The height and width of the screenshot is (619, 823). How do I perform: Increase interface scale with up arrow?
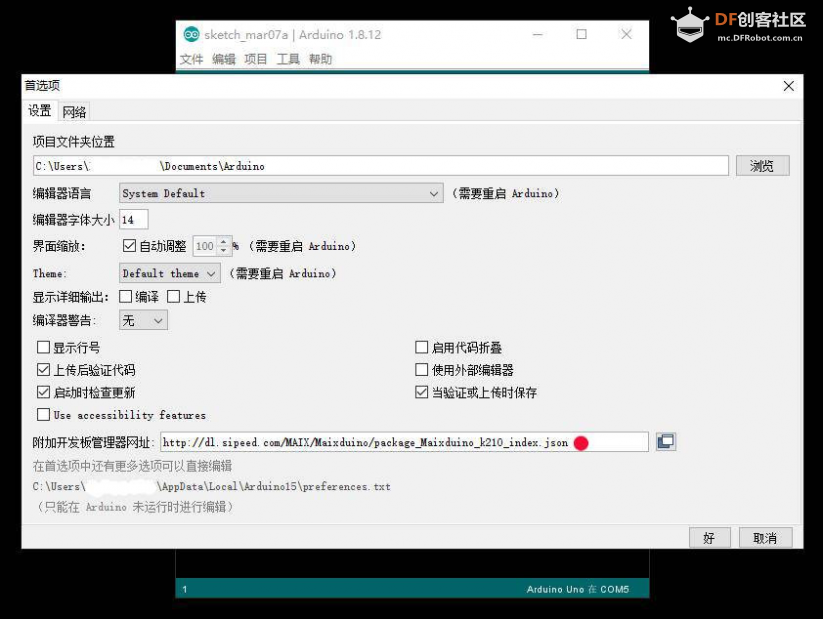[224, 241]
